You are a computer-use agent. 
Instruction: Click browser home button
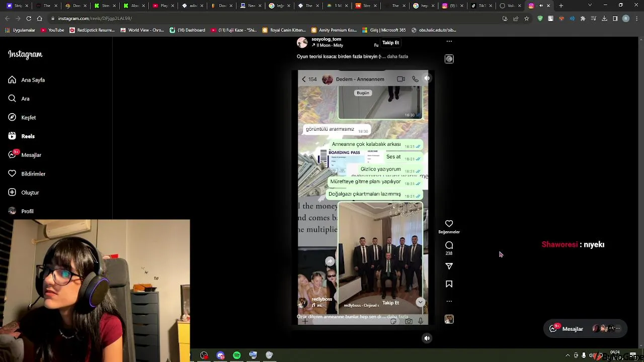click(39, 19)
